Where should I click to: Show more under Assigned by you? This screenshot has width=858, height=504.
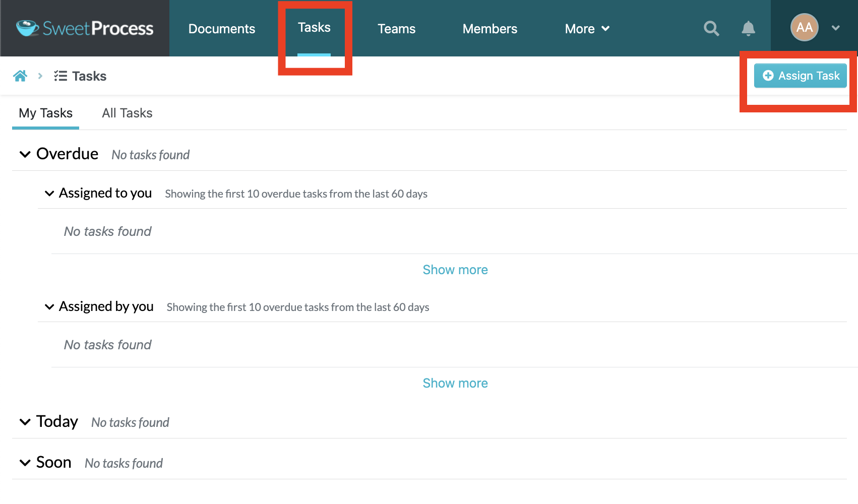[x=455, y=384]
